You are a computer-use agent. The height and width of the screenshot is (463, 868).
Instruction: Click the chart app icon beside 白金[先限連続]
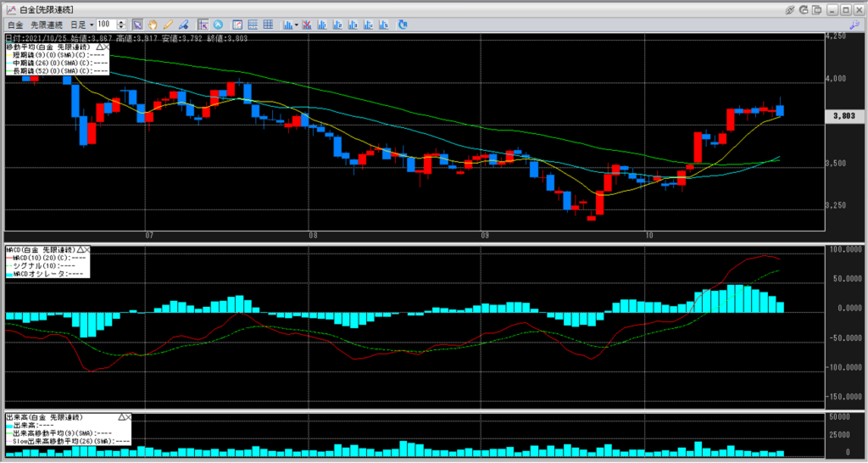[x=10, y=10]
